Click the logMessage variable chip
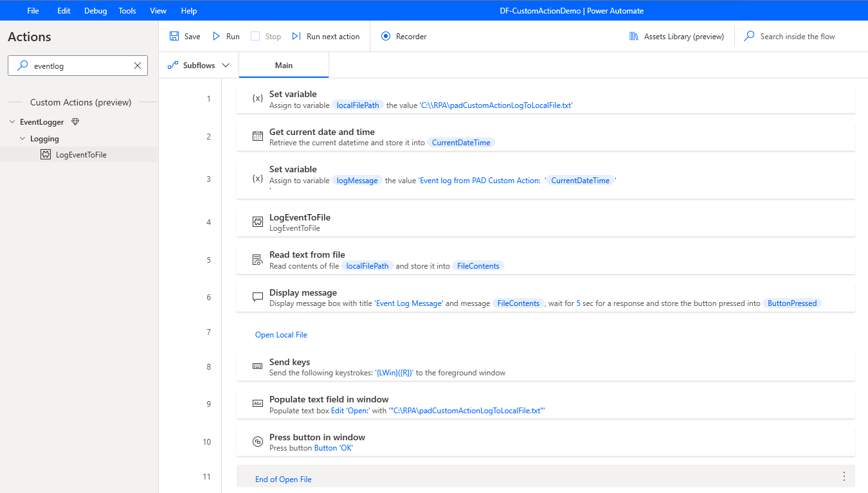The height and width of the screenshot is (493, 868). 357,181
